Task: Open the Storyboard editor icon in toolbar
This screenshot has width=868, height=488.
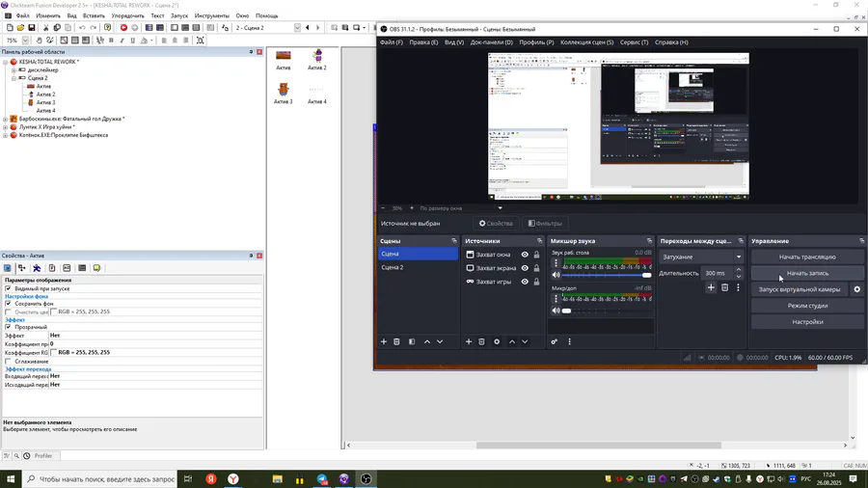Action: click(x=149, y=28)
